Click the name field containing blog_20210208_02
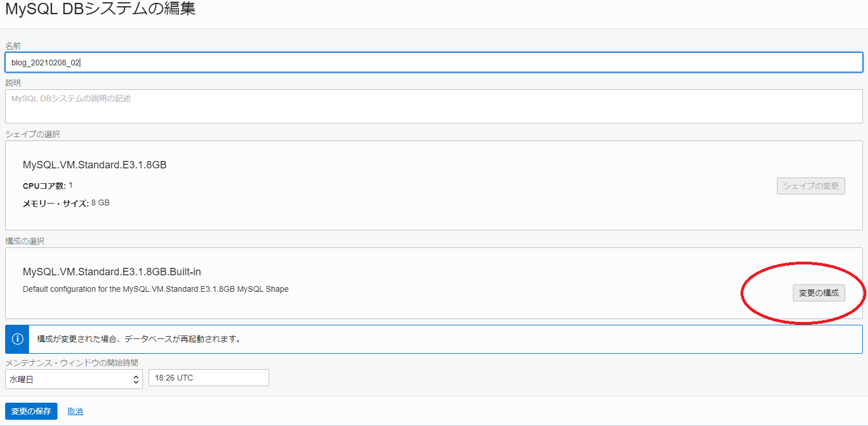Image resolution: width=868 pixels, height=426 pixels. pyautogui.click(x=434, y=63)
